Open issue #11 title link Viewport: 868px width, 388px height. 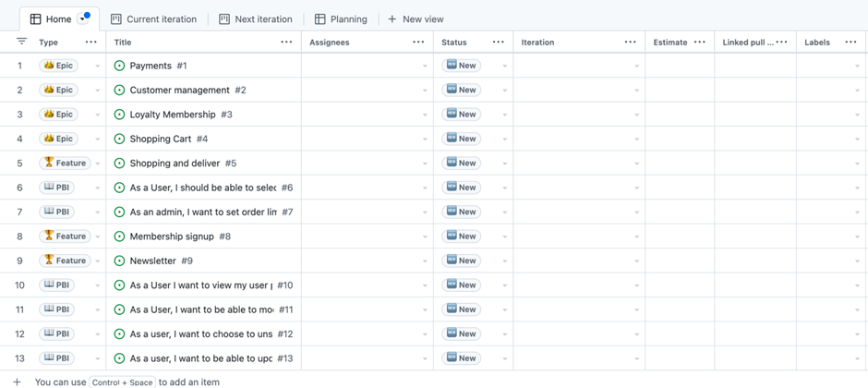point(201,309)
